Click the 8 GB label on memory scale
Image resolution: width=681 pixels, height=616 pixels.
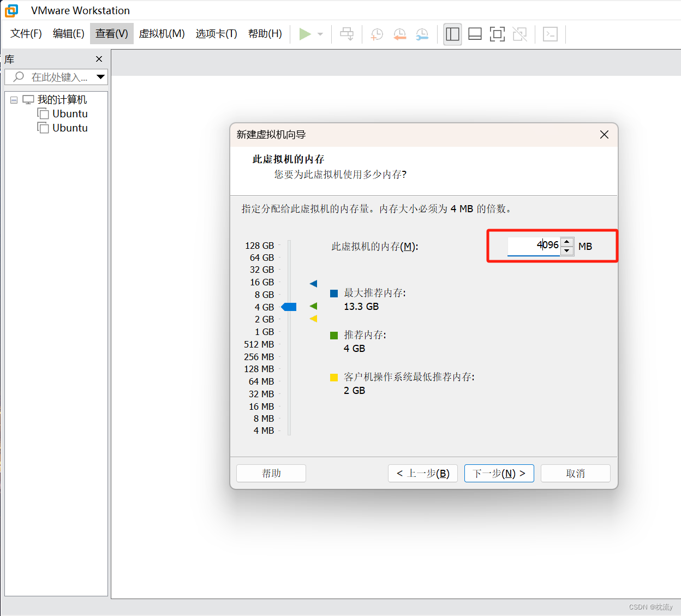coord(264,295)
